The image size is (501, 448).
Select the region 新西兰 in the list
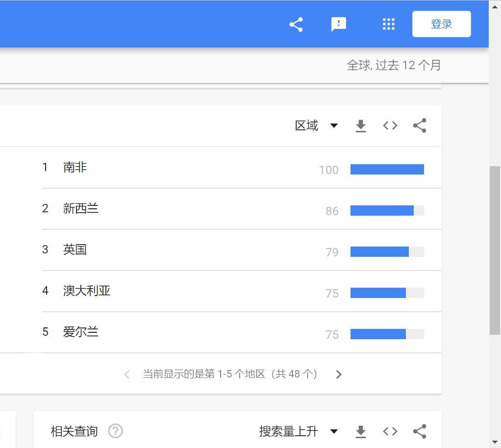pos(81,208)
